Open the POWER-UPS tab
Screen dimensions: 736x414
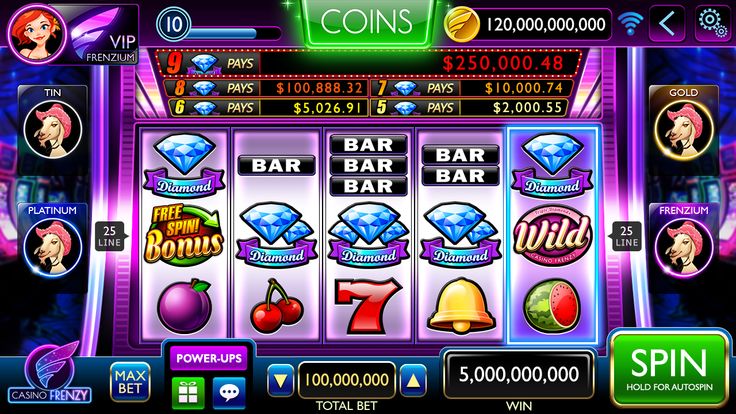click(209, 359)
